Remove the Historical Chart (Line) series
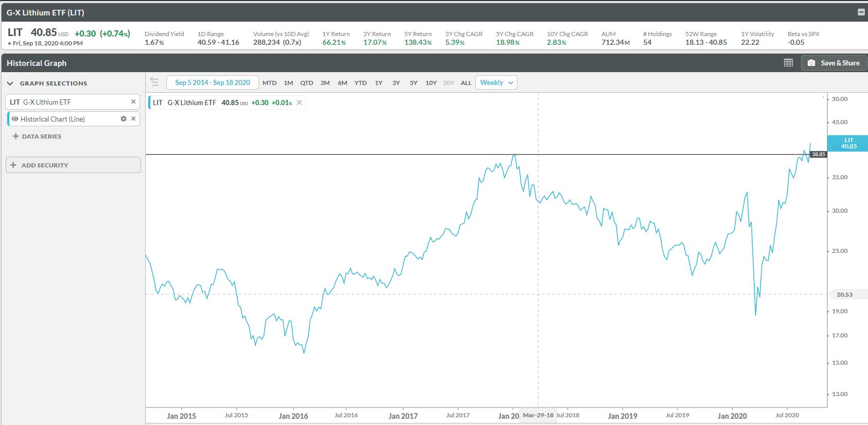The image size is (868, 425). [x=133, y=119]
